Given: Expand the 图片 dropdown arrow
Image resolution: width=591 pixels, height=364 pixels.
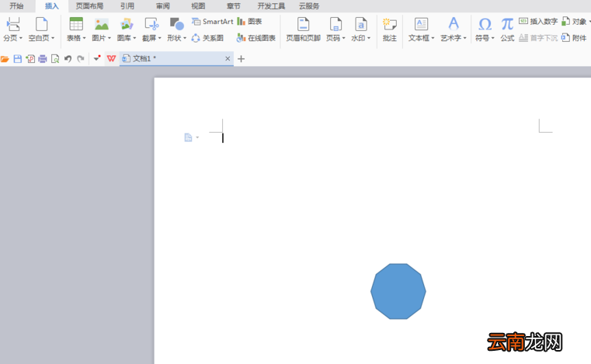Looking at the screenshot, I should click(x=110, y=38).
